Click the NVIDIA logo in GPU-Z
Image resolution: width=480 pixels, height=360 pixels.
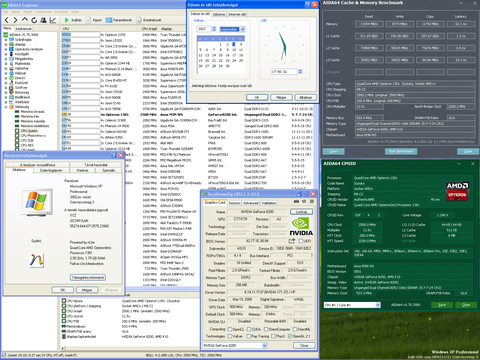tap(301, 227)
